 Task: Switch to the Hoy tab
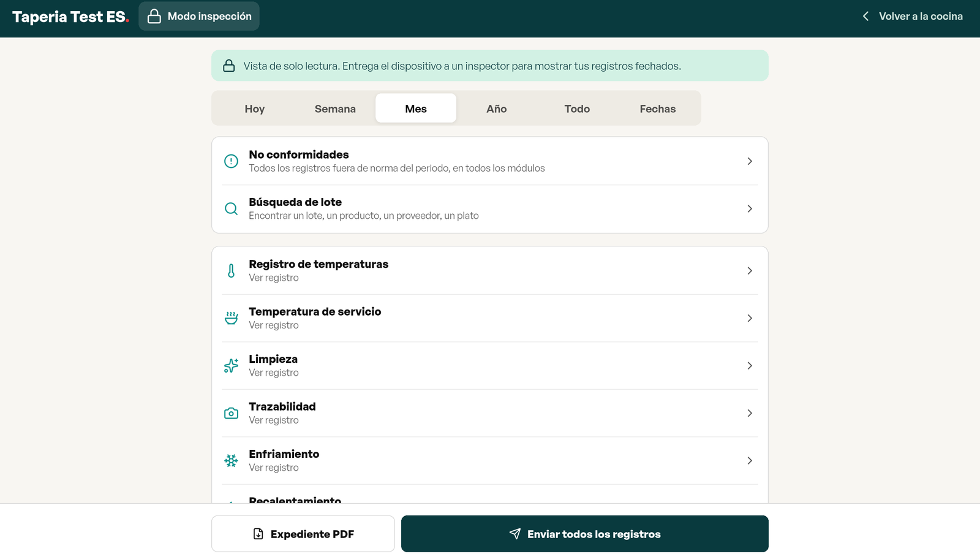[255, 108]
